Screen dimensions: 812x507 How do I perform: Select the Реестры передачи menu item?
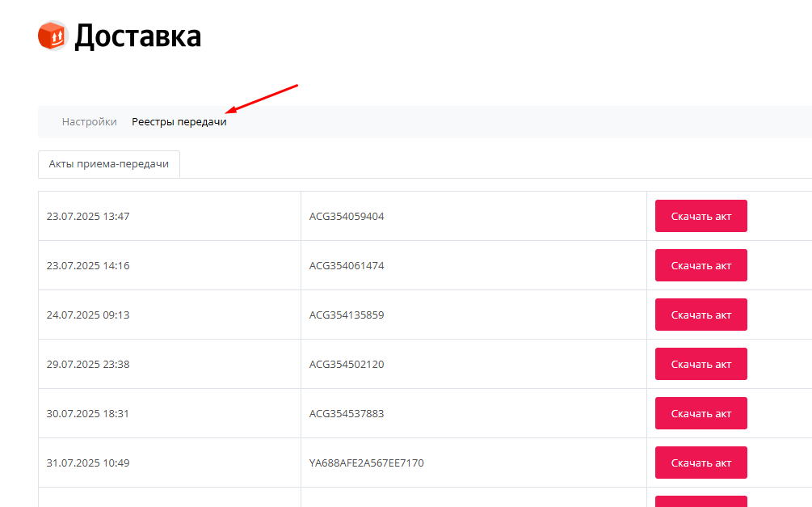point(179,122)
